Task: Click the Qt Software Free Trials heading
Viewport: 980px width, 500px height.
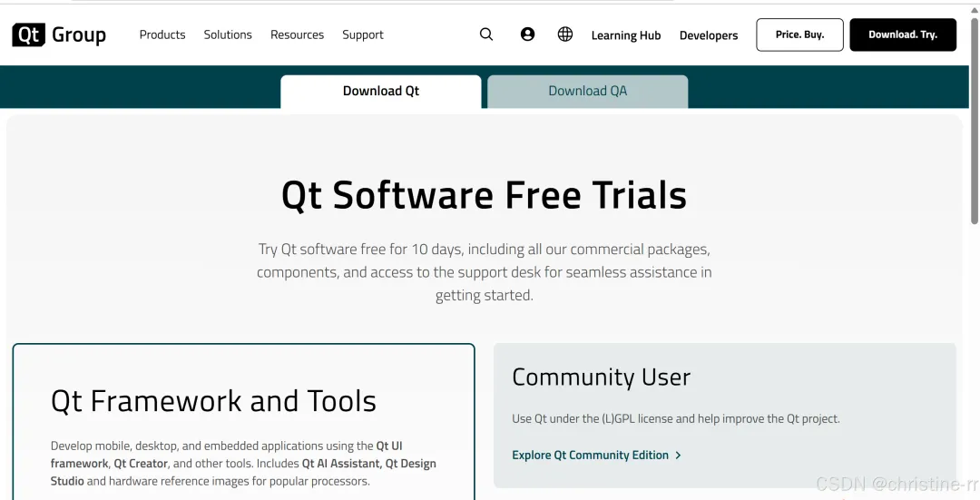Action: pyautogui.click(x=484, y=195)
